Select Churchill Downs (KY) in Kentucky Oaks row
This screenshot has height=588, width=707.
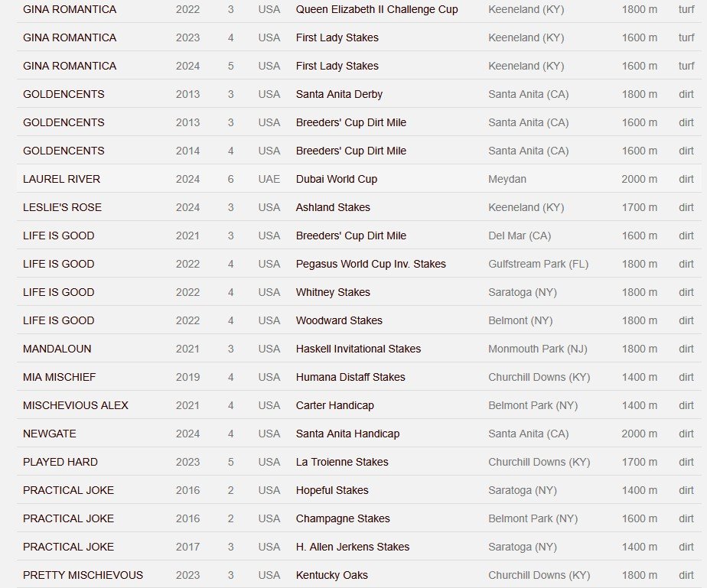(539, 576)
